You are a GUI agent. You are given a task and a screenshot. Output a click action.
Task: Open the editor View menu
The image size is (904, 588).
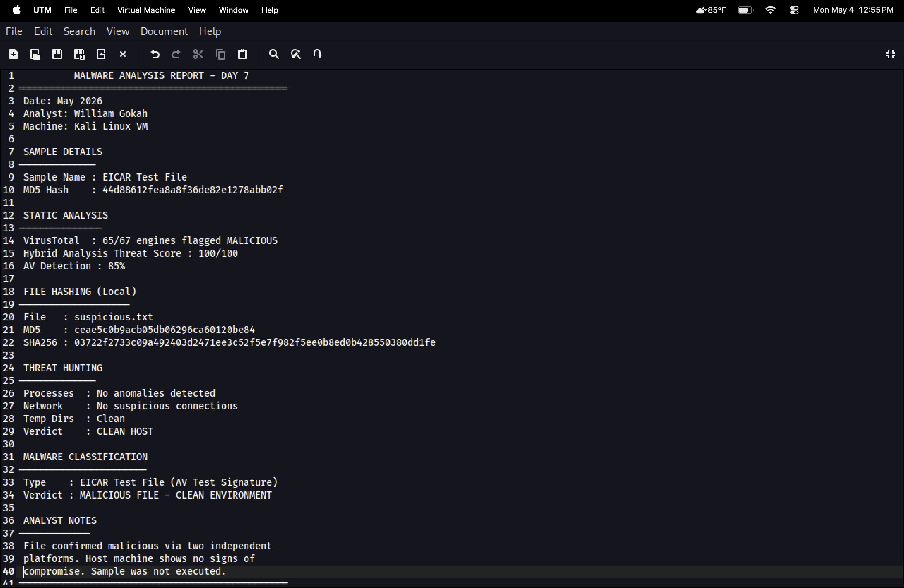coord(118,32)
